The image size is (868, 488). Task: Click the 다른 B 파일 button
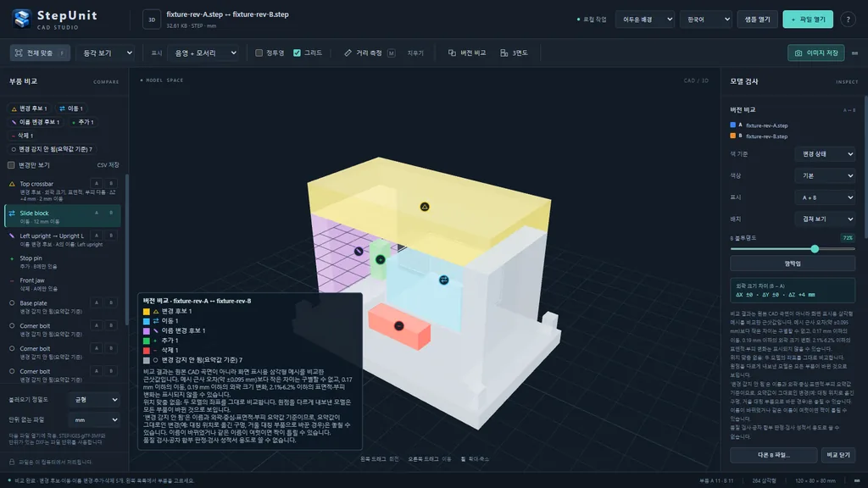[773, 455]
